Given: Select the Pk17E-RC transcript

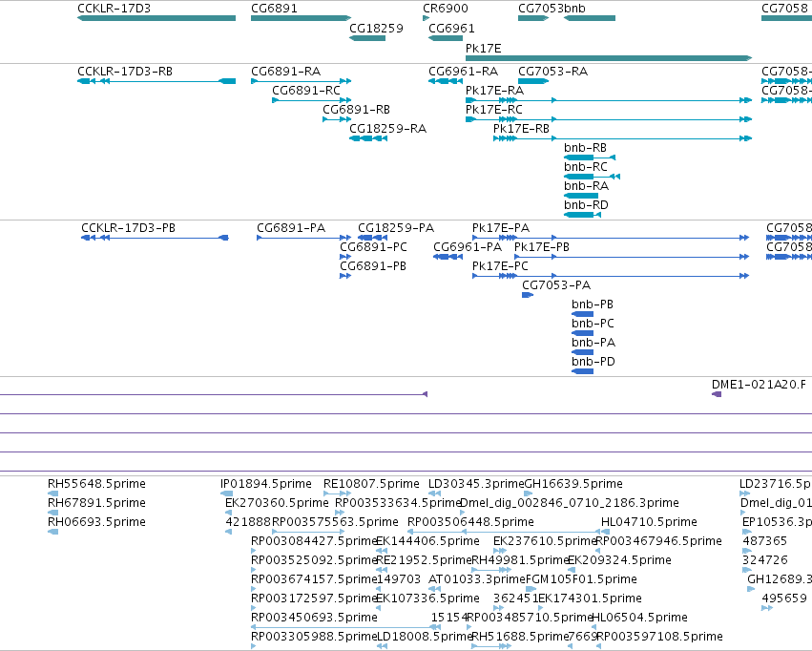Looking at the screenshot, I should pos(609,119).
